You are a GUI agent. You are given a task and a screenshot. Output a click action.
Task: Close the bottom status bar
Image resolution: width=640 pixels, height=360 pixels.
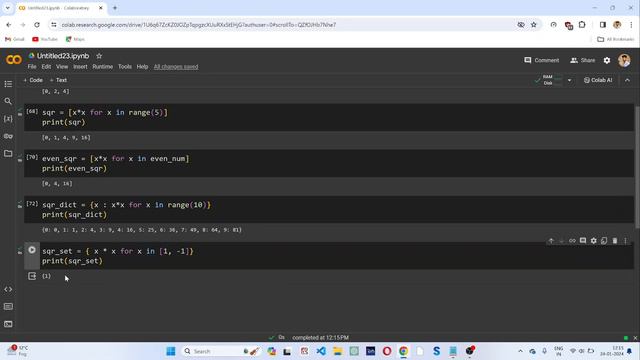point(635,338)
